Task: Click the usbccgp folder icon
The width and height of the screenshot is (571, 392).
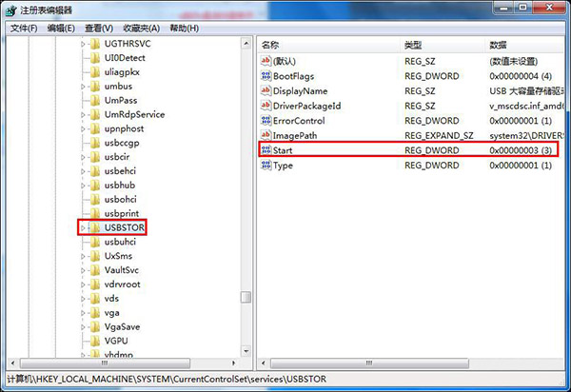Action: [95, 144]
